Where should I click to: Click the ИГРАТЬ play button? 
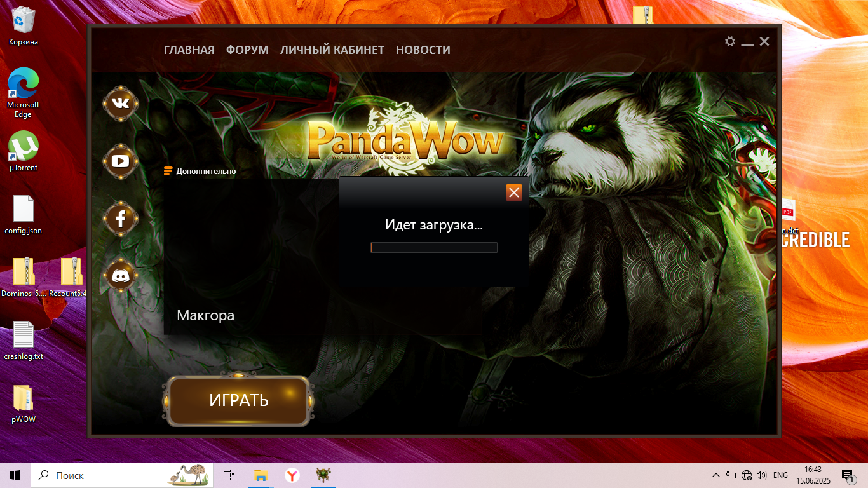pos(239,400)
